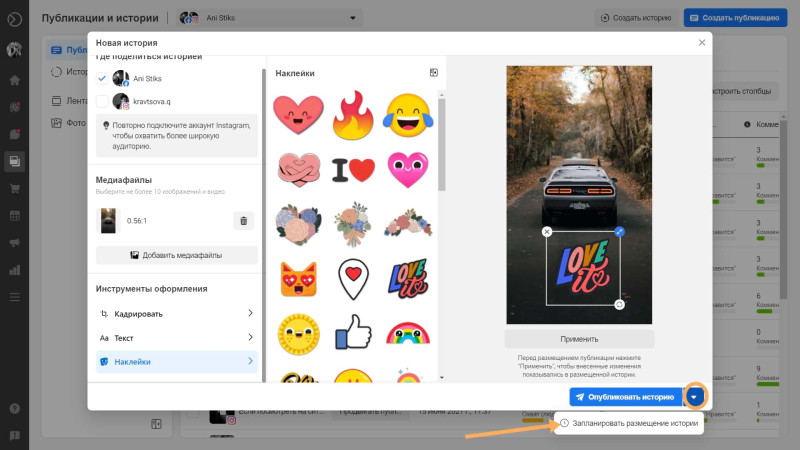Pick the hugging pink heart sticker
800x450 pixels.
click(x=299, y=170)
